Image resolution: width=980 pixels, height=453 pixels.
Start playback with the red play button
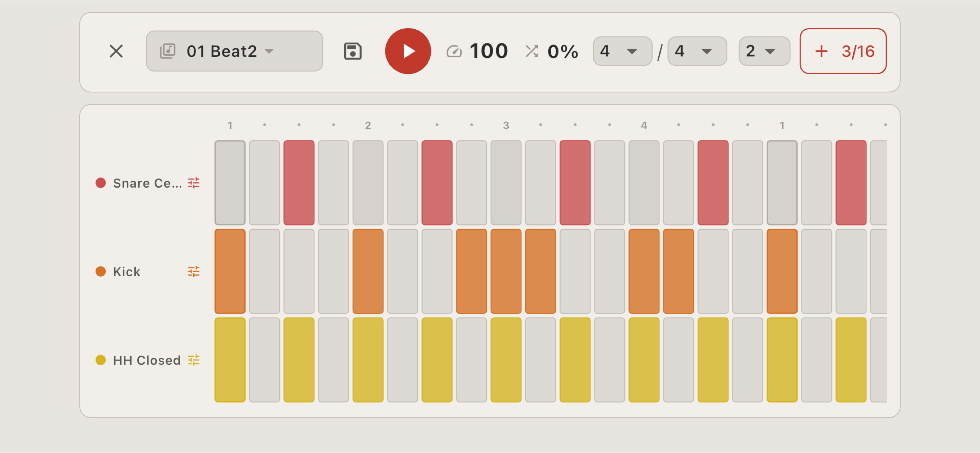tap(408, 51)
